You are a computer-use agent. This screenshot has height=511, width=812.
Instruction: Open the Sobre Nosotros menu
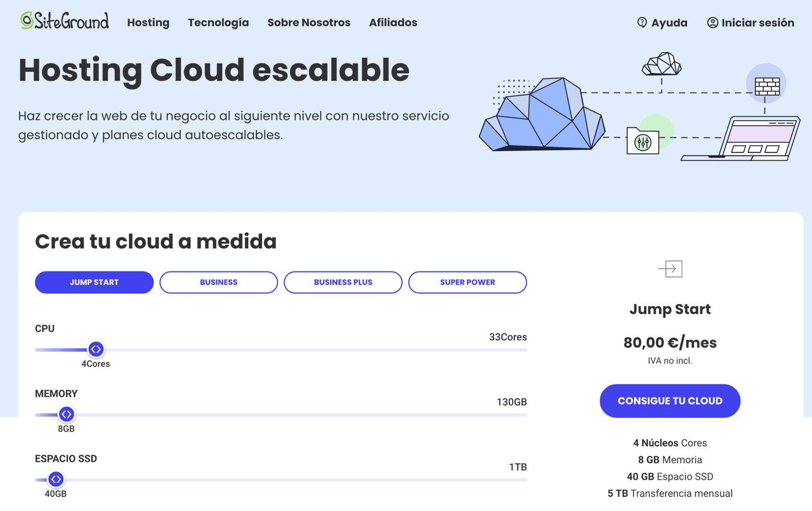click(x=309, y=23)
